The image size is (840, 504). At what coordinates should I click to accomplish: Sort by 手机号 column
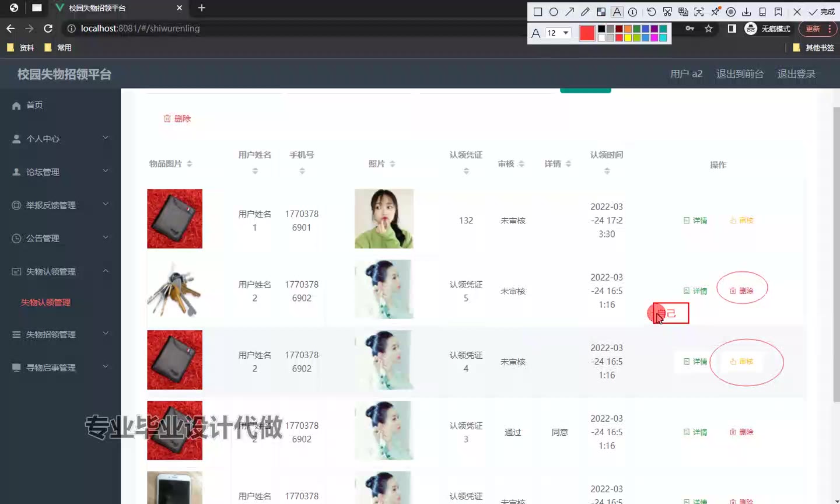(302, 171)
